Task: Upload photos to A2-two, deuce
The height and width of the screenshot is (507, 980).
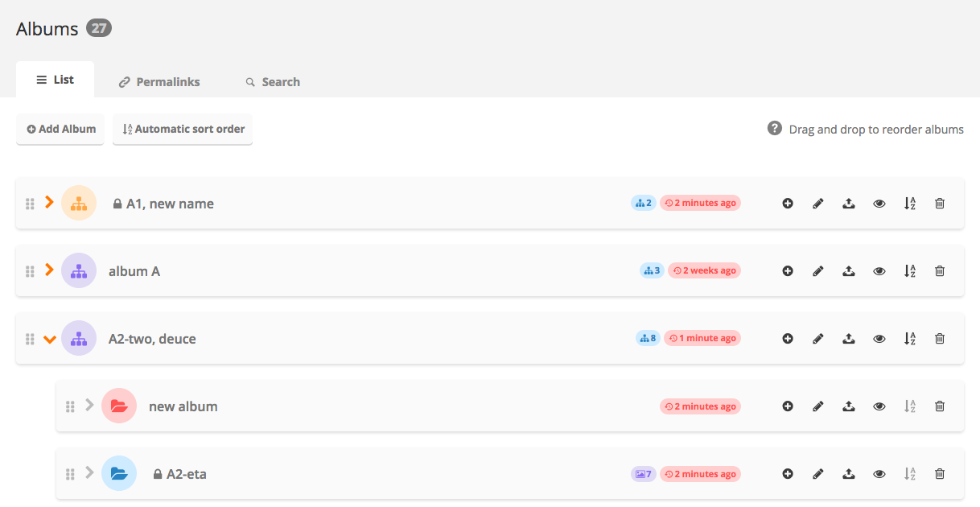Action: point(848,339)
